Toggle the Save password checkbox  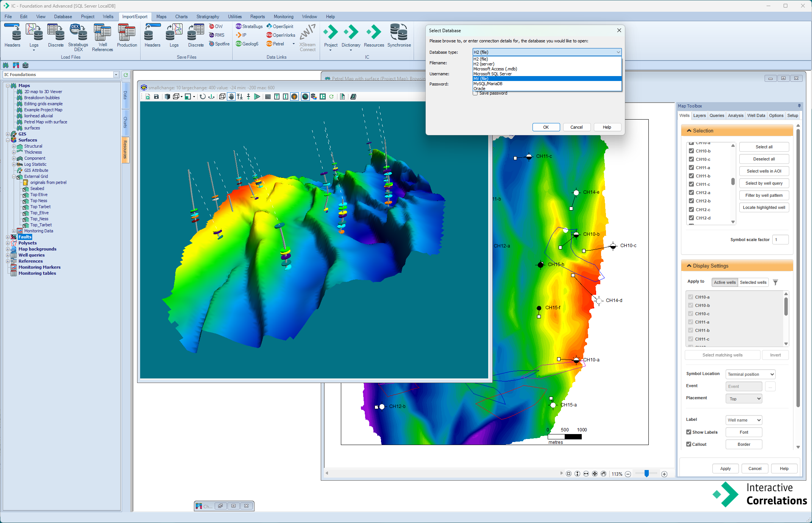click(473, 93)
